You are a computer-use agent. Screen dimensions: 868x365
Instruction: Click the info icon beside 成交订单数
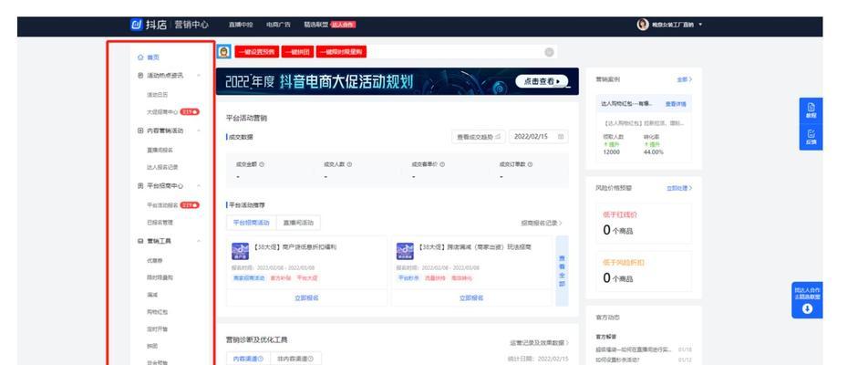click(x=531, y=164)
